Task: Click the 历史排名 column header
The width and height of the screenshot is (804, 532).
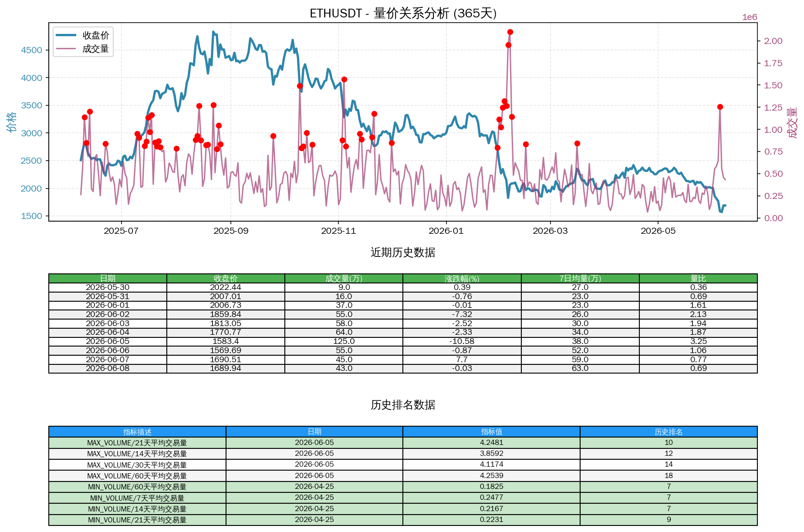Action: 669,432
